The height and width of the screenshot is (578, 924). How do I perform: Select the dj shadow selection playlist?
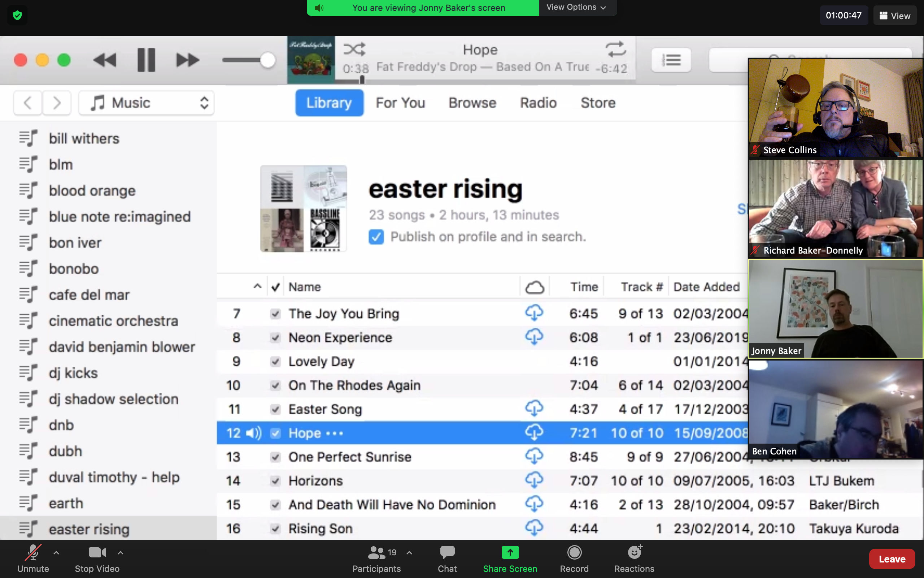[108, 399]
